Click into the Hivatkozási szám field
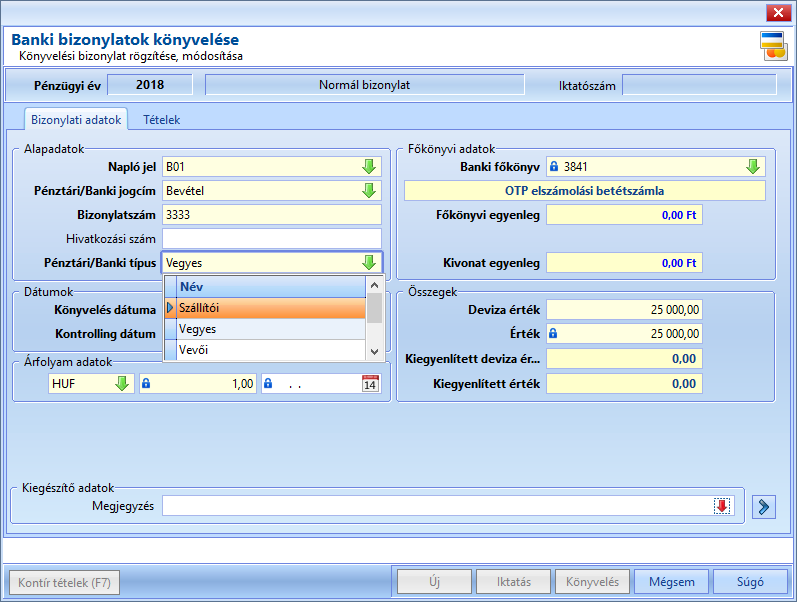The image size is (797, 602). point(272,238)
